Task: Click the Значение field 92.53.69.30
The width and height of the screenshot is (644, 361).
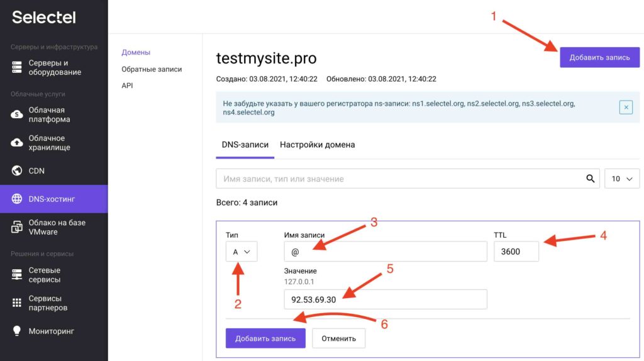Action: click(386, 299)
